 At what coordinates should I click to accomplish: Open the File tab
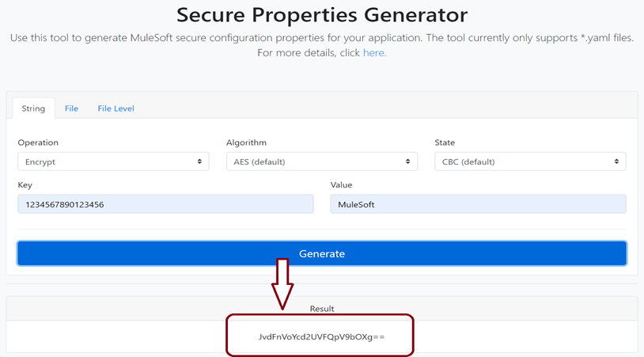tap(71, 108)
